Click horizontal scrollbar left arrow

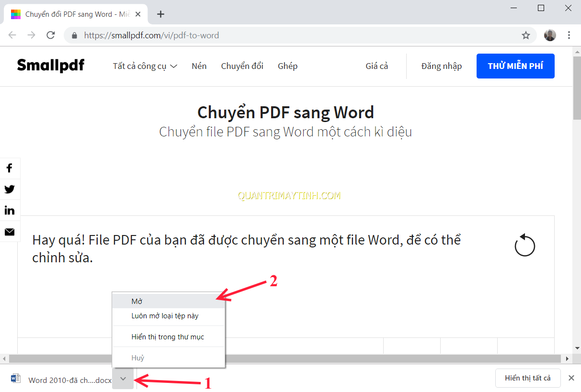pos(4,358)
